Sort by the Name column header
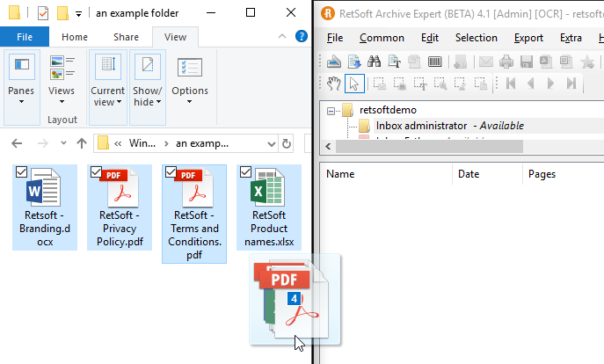Screen dimensions: 604x364 (x=387, y=174)
